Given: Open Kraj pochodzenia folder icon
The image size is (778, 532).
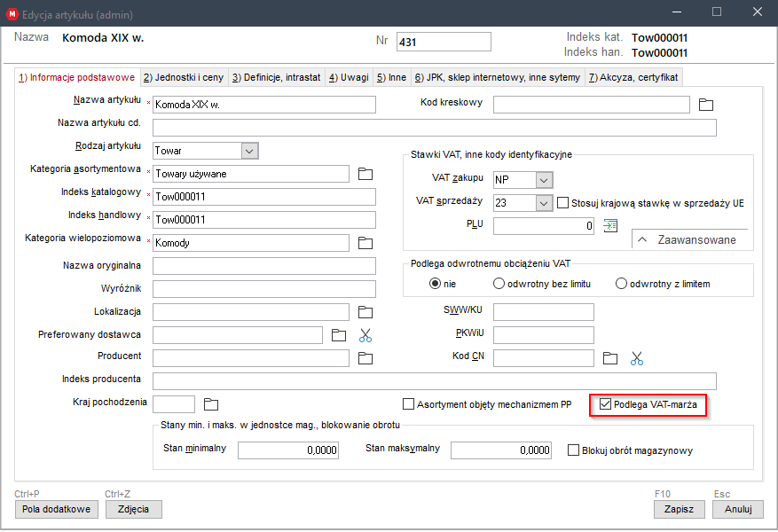Looking at the screenshot, I should pyautogui.click(x=211, y=404).
